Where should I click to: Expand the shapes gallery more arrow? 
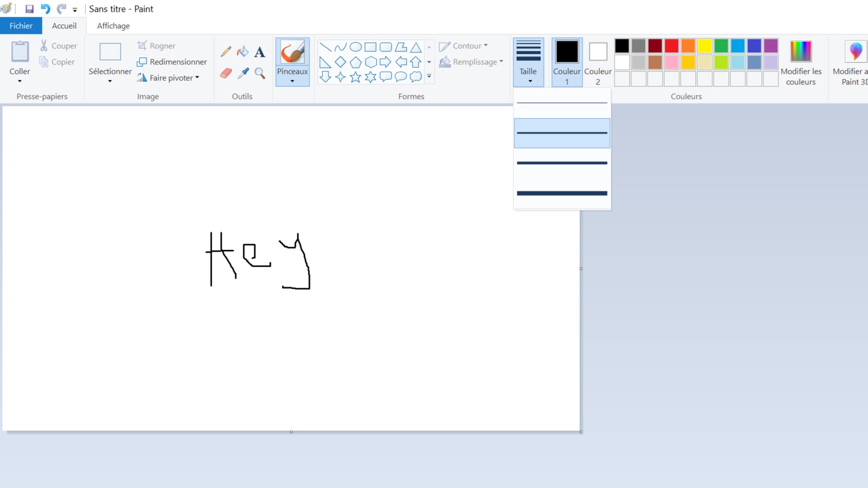click(429, 76)
